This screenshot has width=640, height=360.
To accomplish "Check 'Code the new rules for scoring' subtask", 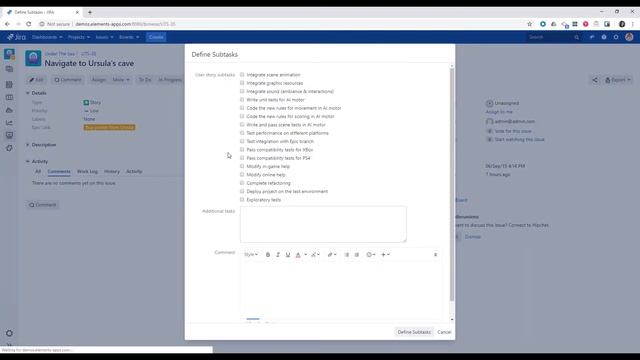I will (x=242, y=116).
